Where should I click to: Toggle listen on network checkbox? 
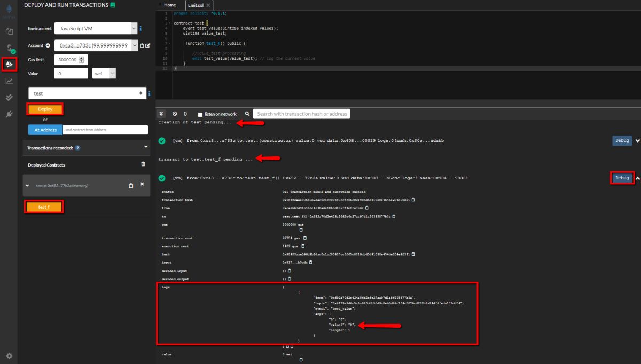(200, 114)
